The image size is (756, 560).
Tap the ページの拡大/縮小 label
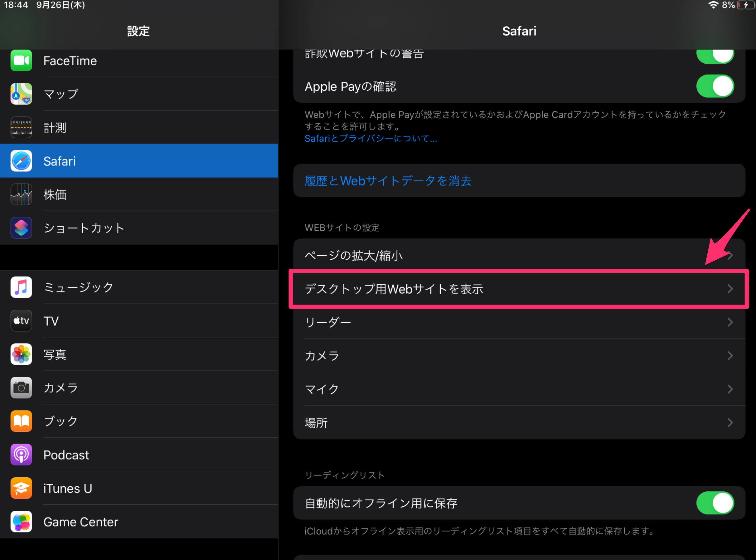point(354,255)
